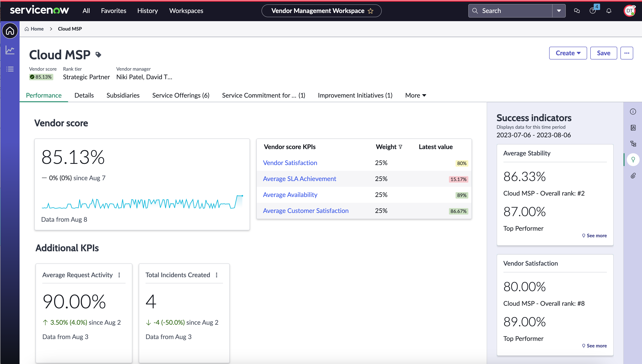Click the Weight column header
Image resolution: width=642 pixels, height=364 pixels.
tap(386, 147)
